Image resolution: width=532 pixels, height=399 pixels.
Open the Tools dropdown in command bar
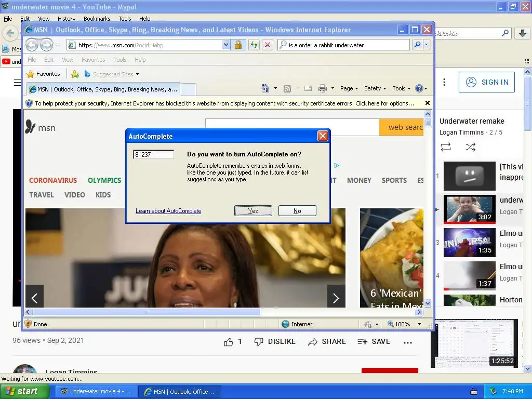(402, 88)
